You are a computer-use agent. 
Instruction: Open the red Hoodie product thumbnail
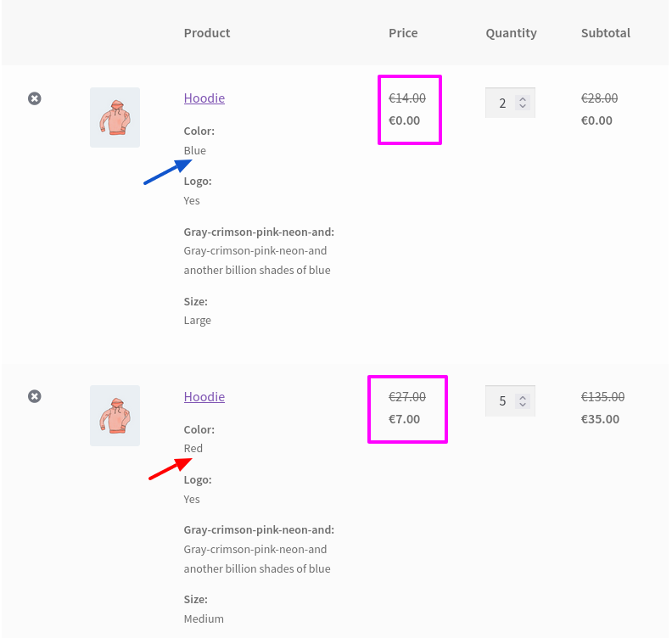(x=115, y=416)
